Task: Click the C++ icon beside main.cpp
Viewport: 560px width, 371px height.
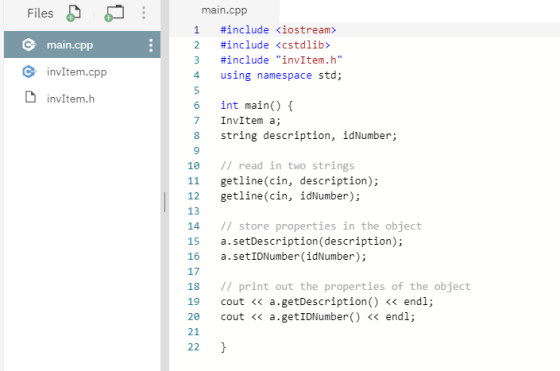Action: tap(29, 45)
